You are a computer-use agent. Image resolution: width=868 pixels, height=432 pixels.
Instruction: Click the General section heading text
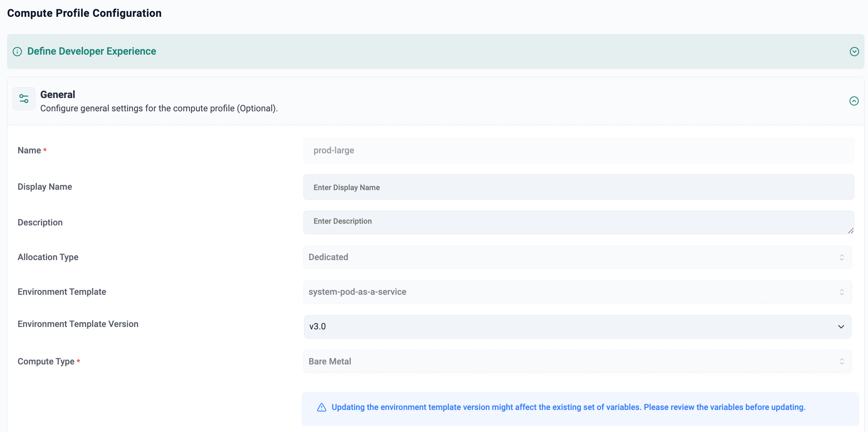[x=58, y=95]
